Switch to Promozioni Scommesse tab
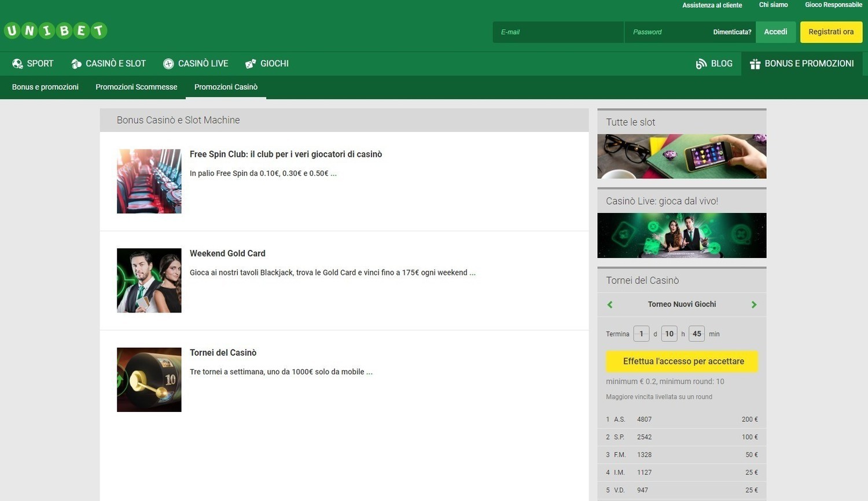 click(137, 87)
